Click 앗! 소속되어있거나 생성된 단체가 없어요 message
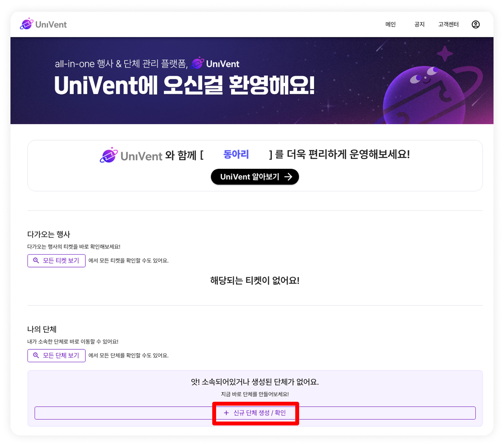504x446 pixels. 255,382
